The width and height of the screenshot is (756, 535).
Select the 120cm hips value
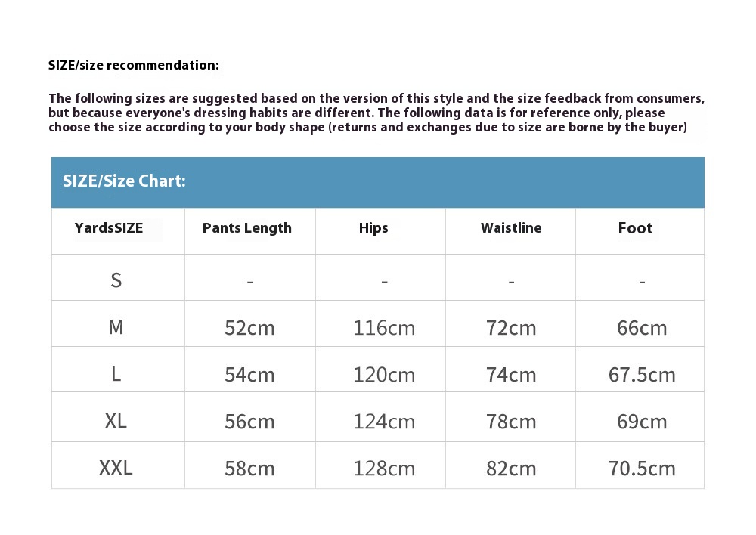[384, 375]
